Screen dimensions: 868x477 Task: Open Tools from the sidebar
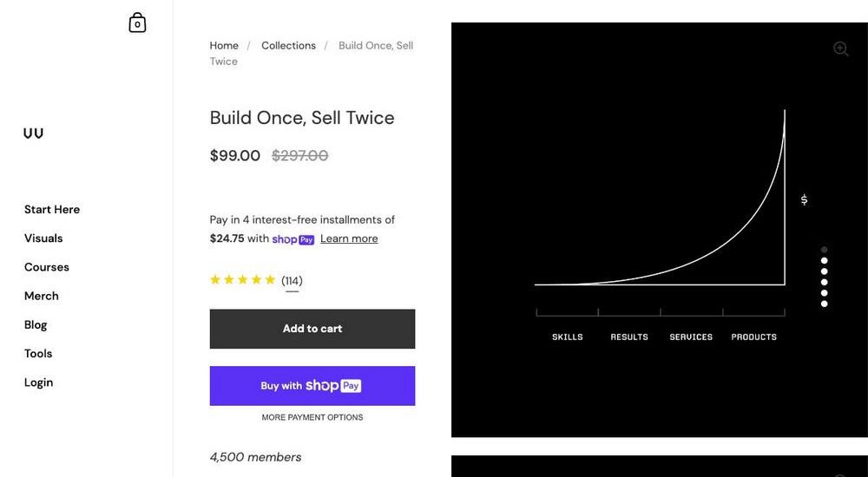point(38,354)
